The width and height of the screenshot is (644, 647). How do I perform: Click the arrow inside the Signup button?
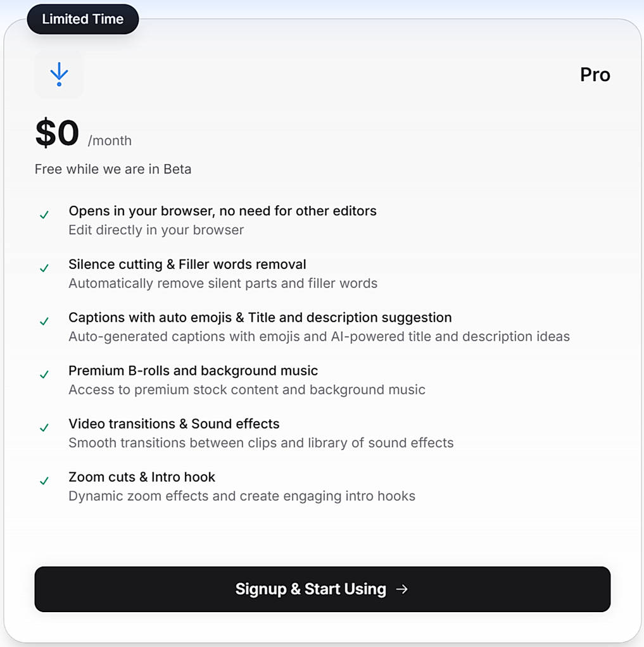(403, 589)
